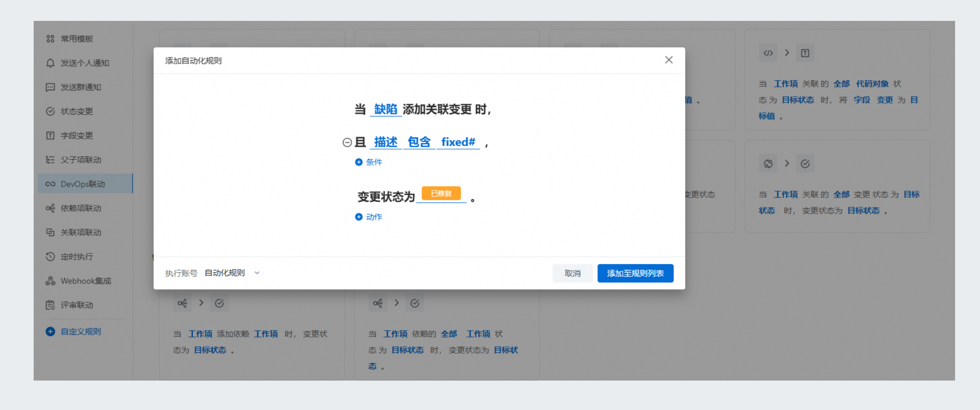
Task: Click the dependency icon on 添加依赖 工作项 card
Action: click(x=182, y=303)
